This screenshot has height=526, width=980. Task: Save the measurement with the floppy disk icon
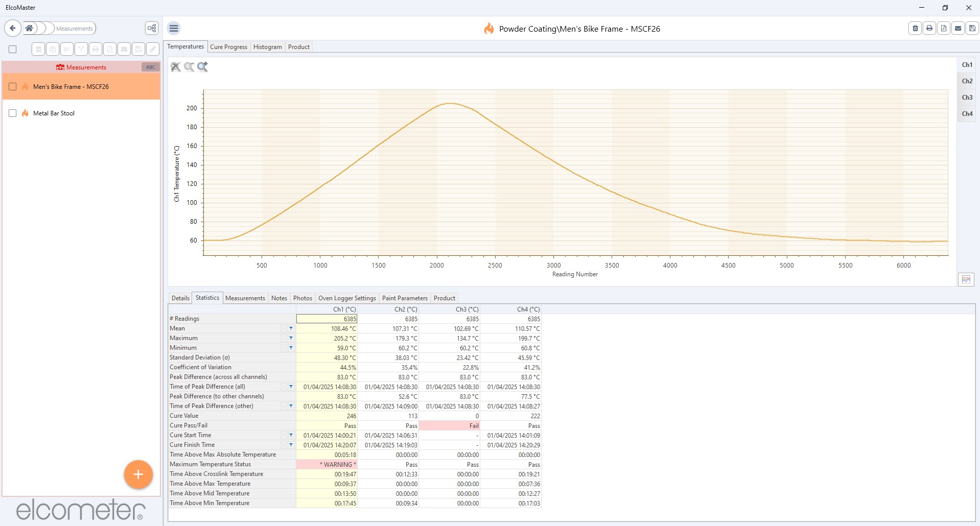coord(971,29)
